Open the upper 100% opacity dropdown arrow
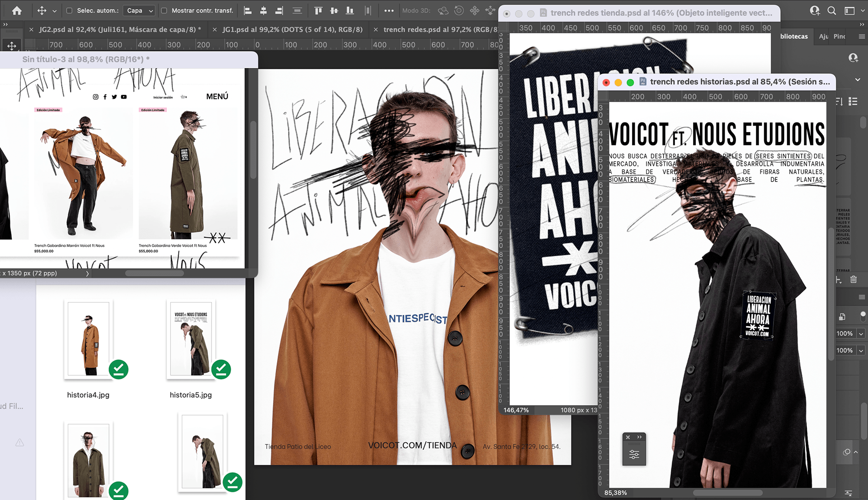The height and width of the screenshot is (500, 868). (x=861, y=334)
